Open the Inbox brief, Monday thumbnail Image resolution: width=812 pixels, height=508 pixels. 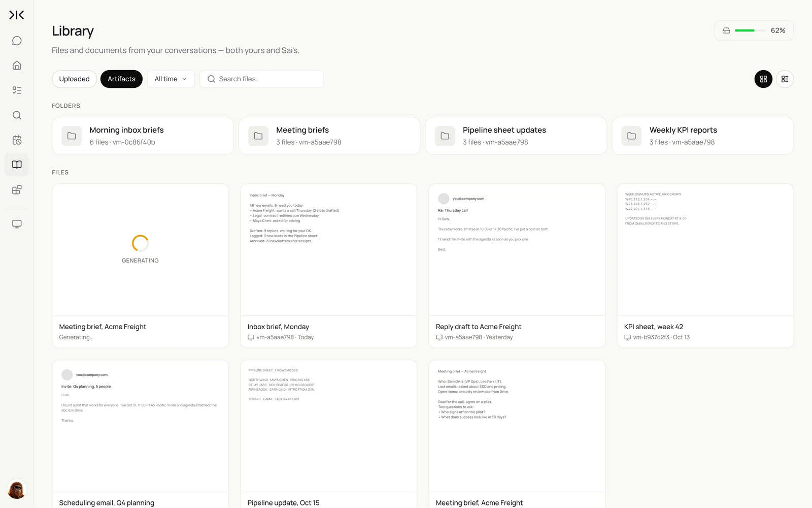point(329,250)
